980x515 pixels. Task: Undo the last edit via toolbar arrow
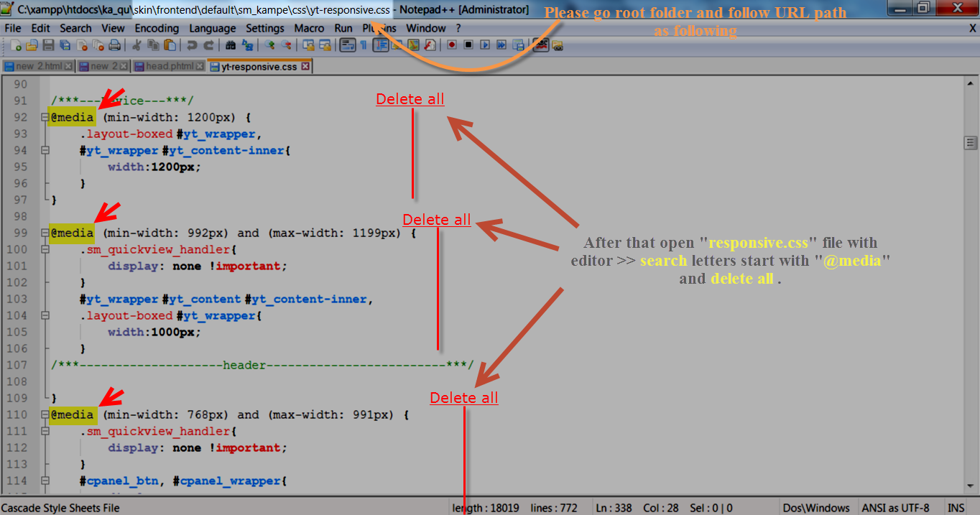192,45
